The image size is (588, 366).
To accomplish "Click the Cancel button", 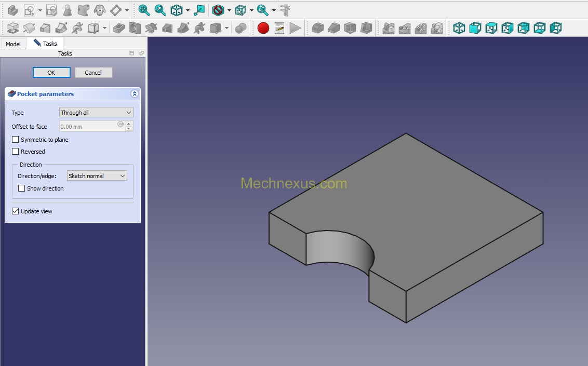I will pyautogui.click(x=93, y=73).
